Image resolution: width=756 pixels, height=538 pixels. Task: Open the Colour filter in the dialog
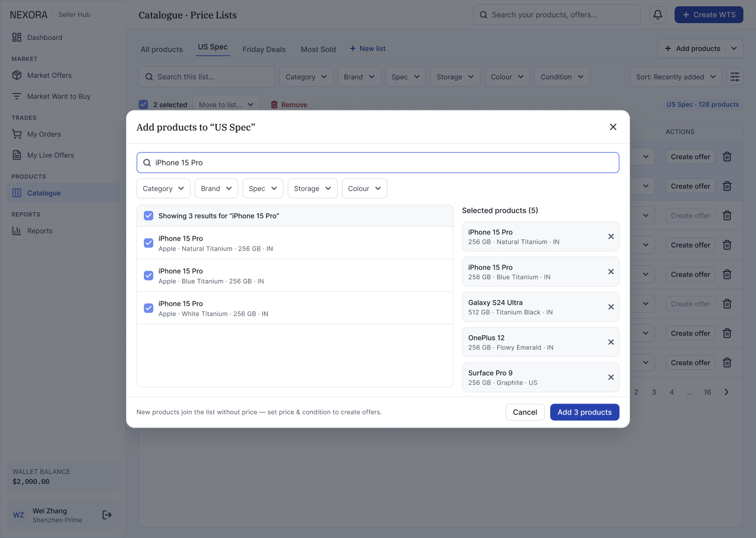[x=364, y=189]
